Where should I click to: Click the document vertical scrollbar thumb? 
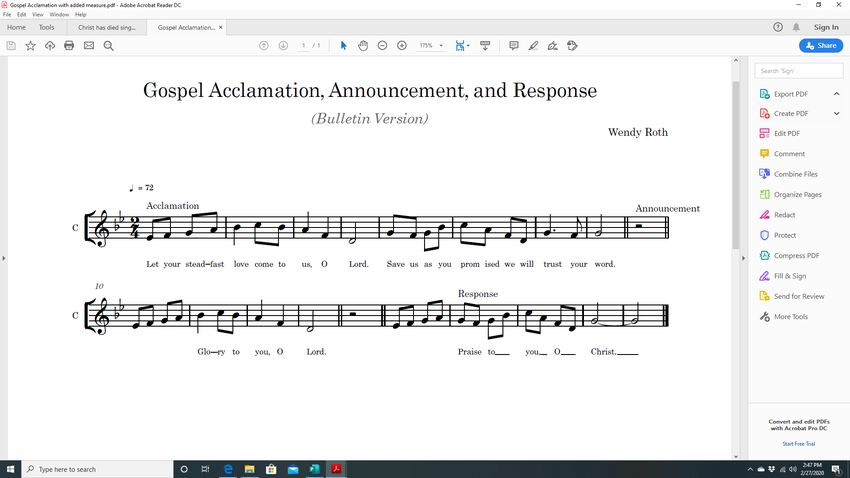pyautogui.click(x=736, y=165)
